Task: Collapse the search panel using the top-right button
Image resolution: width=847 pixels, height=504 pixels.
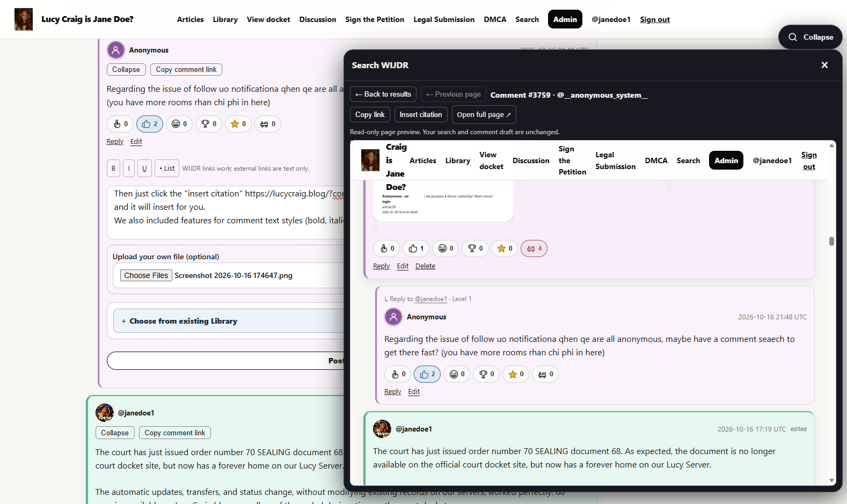Action: [x=811, y=37]
